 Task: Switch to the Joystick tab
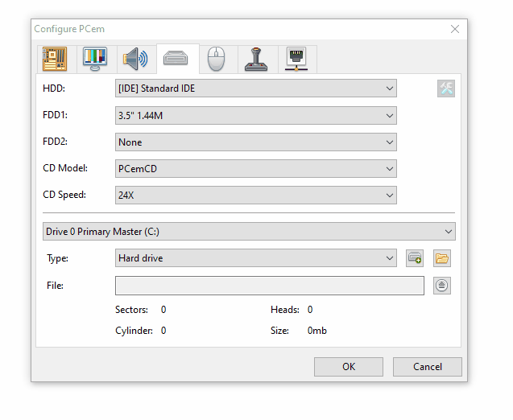[256, 59]
